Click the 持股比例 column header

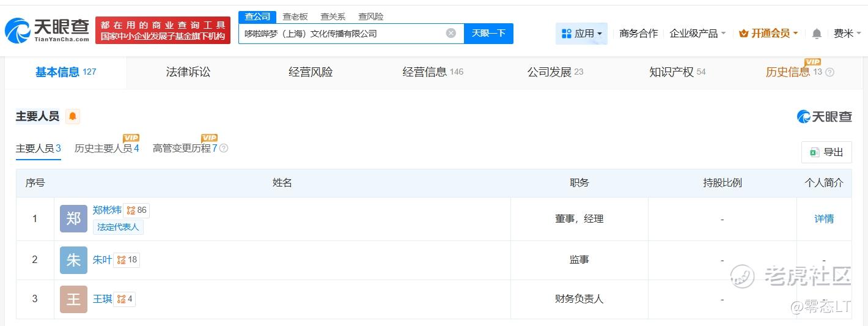[723, 183]
